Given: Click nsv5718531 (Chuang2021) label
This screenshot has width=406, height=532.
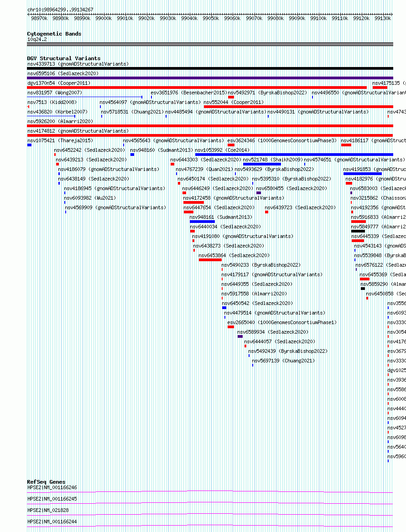Looking at the screenshot, I should 132,112.
